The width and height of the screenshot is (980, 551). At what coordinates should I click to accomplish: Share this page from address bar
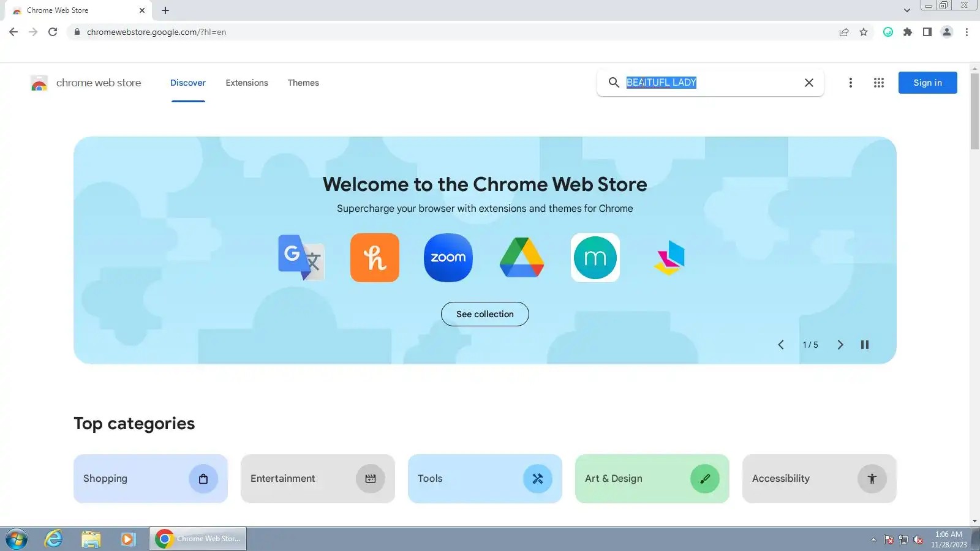tap(844, 32)
